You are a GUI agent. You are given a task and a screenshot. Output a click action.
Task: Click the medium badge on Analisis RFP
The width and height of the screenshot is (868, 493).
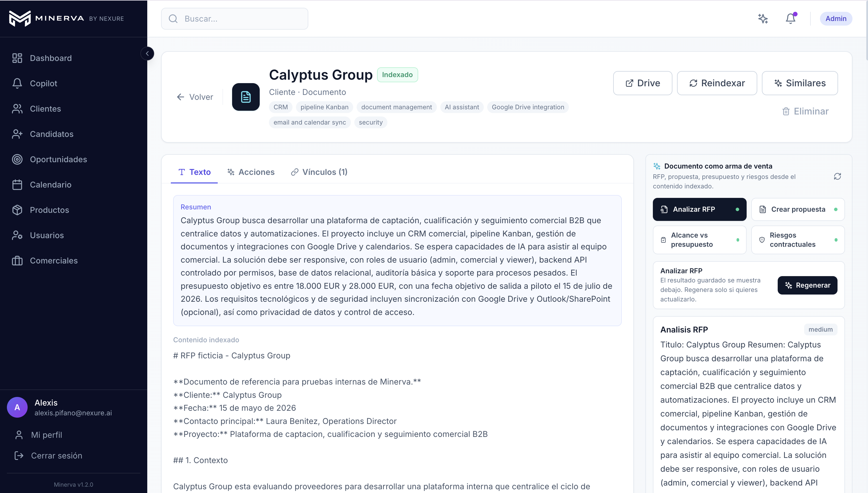[821, 329]
